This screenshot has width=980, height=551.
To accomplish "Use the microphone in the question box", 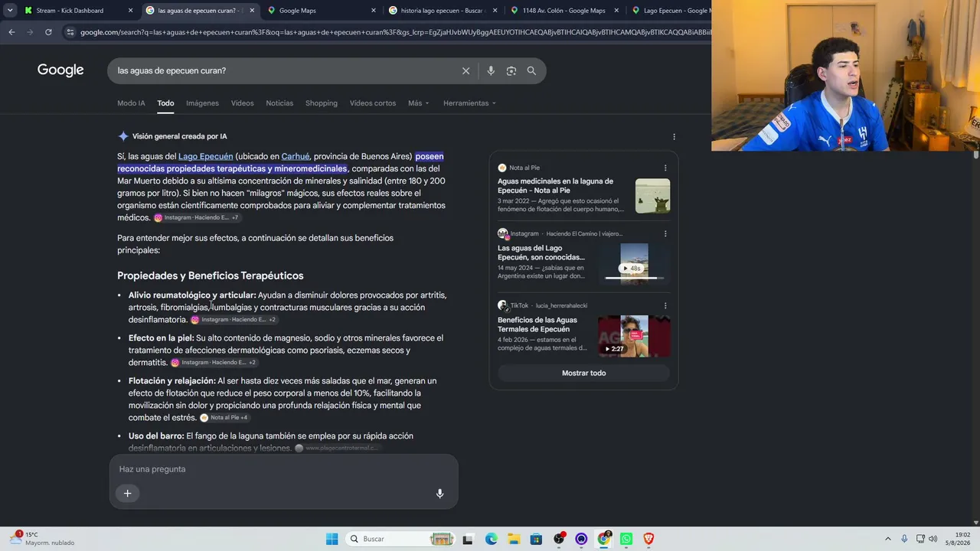I will (439, 494).
